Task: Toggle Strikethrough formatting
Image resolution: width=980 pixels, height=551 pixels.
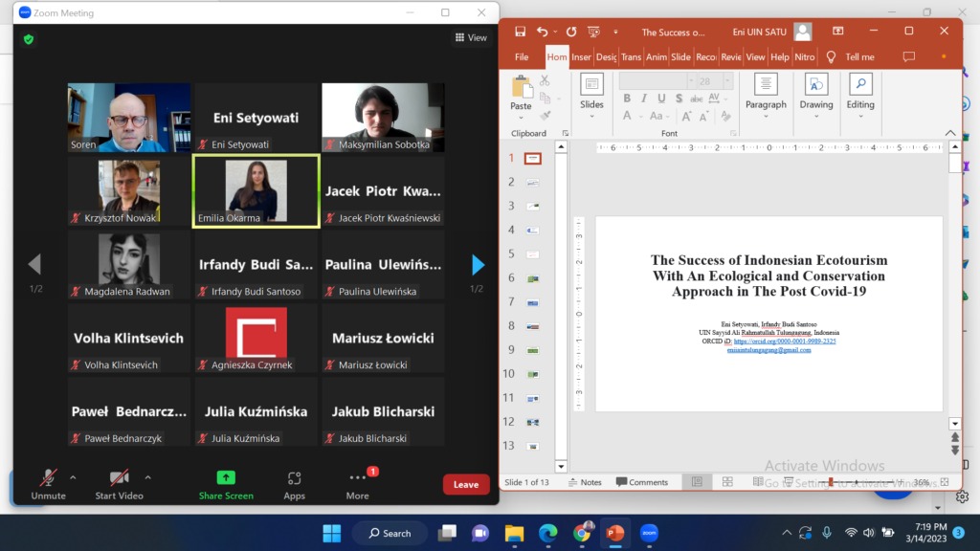Action: point(697,99)
